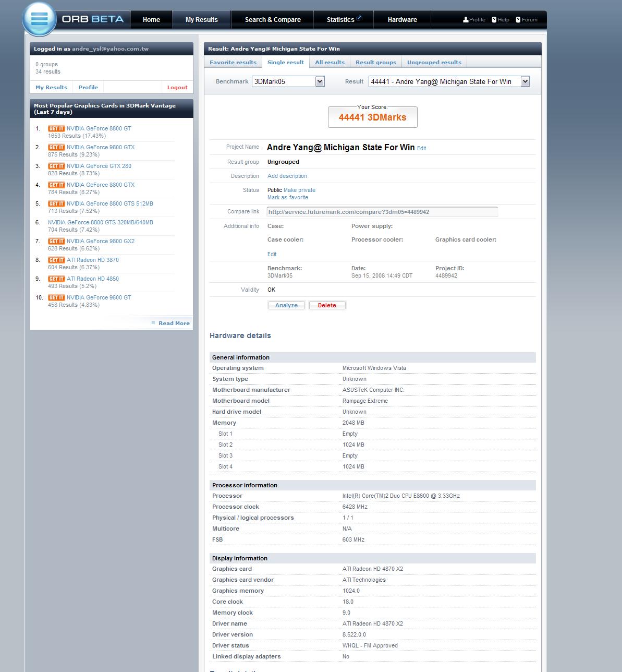This screenshot has width=622, height=672.
Task: Open the NVIDIA GeForce 9800 GX2 link
Action: point(101,241)
